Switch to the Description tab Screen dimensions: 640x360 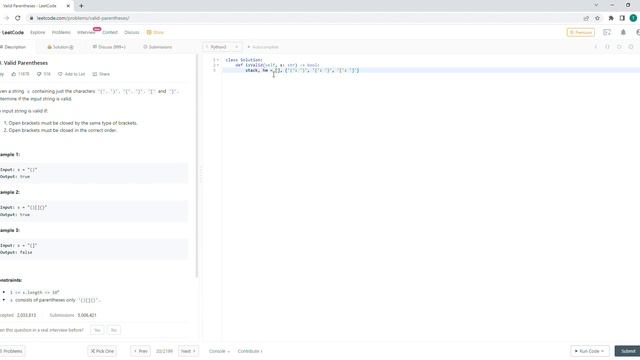(x=13, y=47)
